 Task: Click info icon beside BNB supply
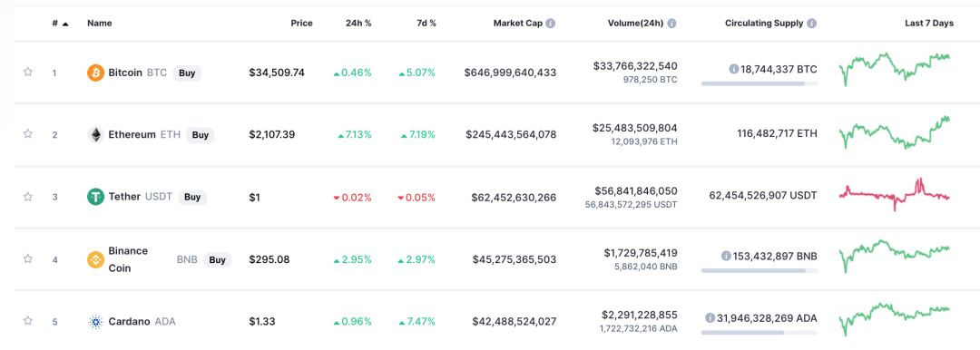(726, 256)
